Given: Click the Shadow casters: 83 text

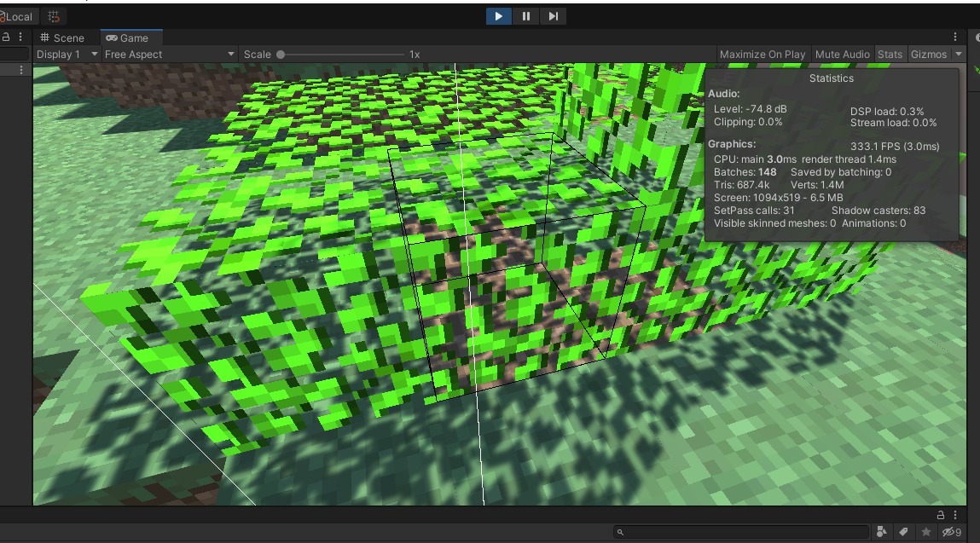Looking at the screenshot, I should point(879,211).
